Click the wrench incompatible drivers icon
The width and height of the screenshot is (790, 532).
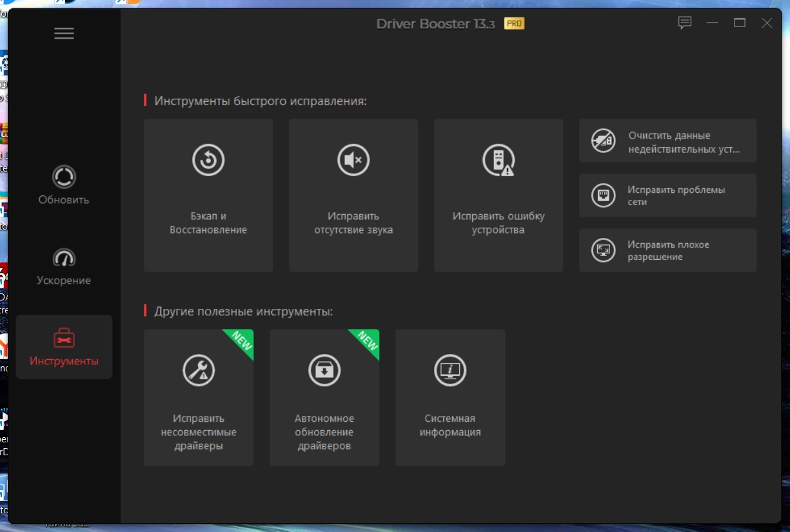click(199, 370)
